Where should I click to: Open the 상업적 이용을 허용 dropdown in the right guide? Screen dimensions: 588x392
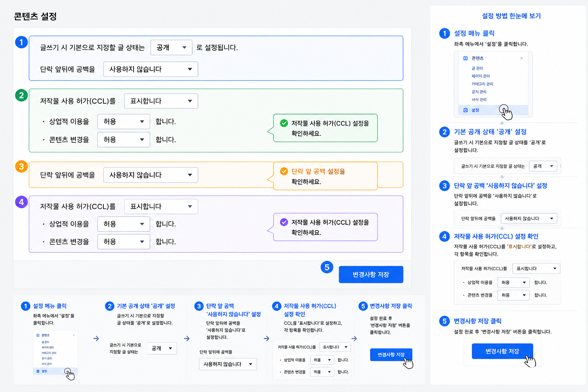coord(513,283)
